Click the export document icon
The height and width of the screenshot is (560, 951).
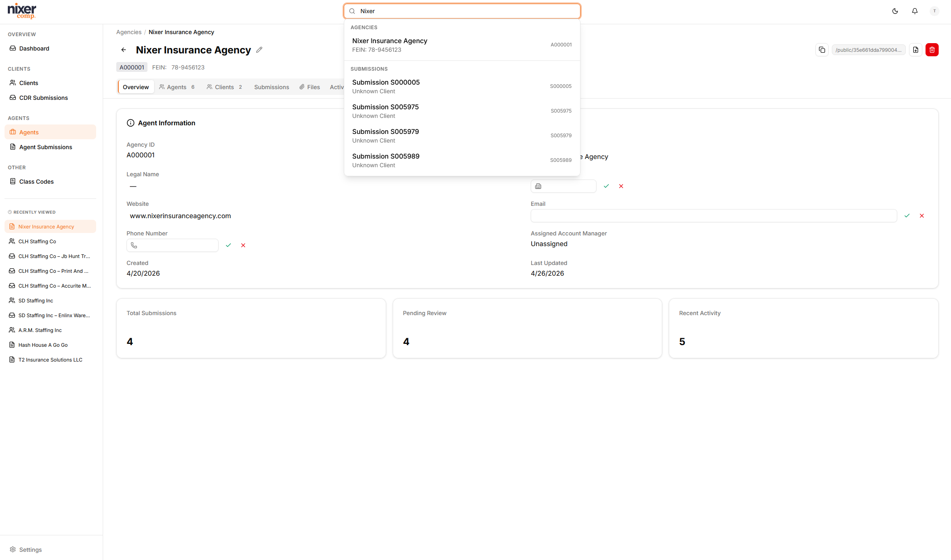(x=916, y=50)
